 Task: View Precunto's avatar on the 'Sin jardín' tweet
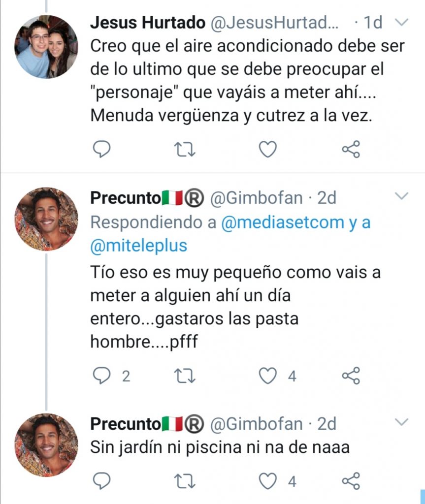(46, 445)
